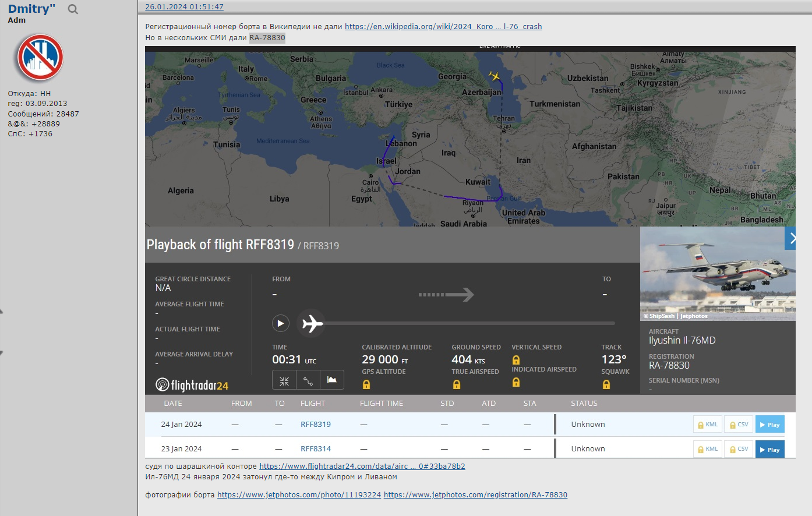Image resolution: width=812 pixels, height=516 pixels.
Task: Play the 24 Jan 2024 RFF8319 flight
Action: point(770,425)
